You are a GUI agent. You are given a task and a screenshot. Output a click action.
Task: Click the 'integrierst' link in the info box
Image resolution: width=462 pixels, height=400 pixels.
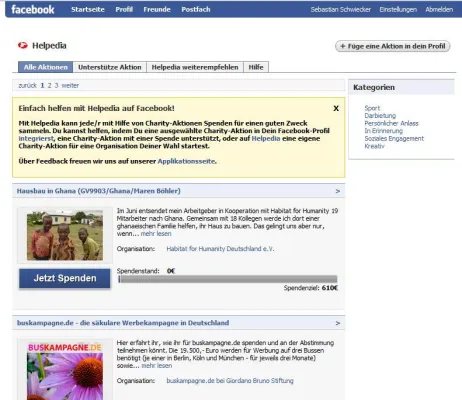click(36, 139)
